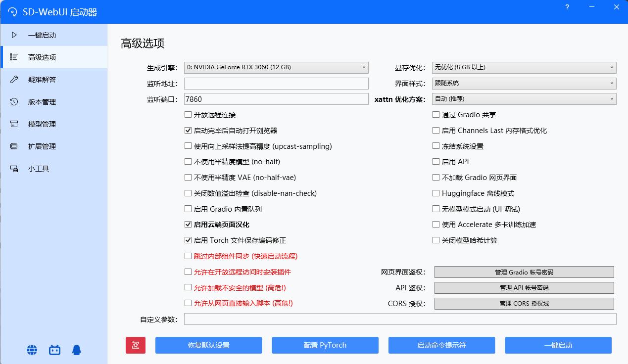
Task: Click the red clear-cache icon near bottom
Action: (x=135, y=345)
